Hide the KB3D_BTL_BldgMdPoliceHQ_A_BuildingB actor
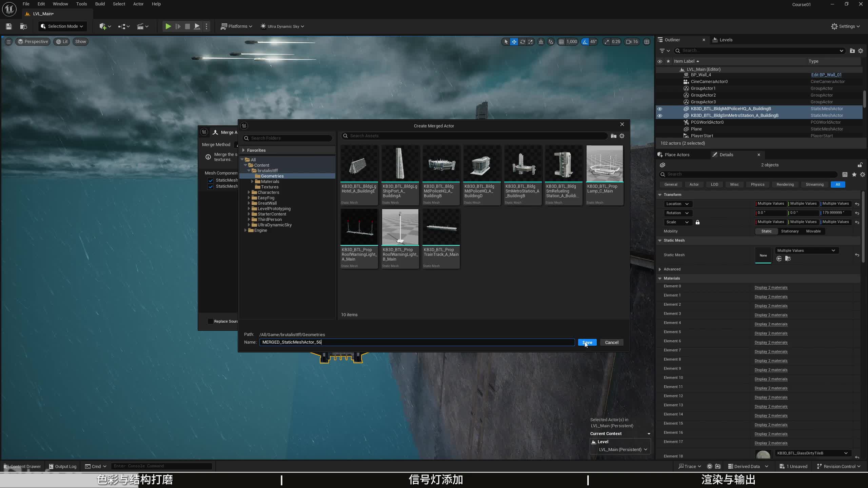Image resolution: width=868 pixels, height=488 pixels. 659,109
